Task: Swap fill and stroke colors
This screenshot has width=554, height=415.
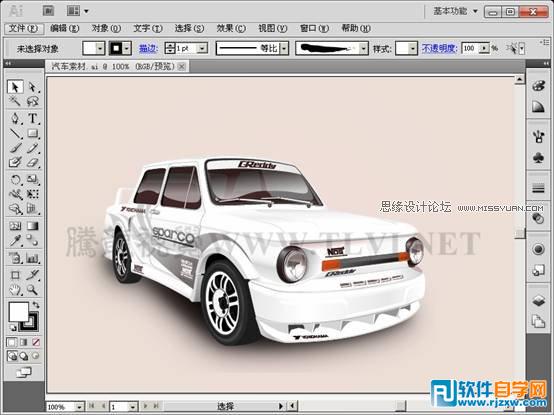Action: click(36, 304)
